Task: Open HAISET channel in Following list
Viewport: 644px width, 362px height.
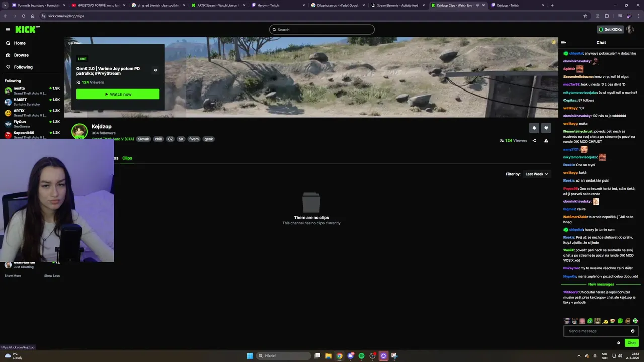Action: 32,102
